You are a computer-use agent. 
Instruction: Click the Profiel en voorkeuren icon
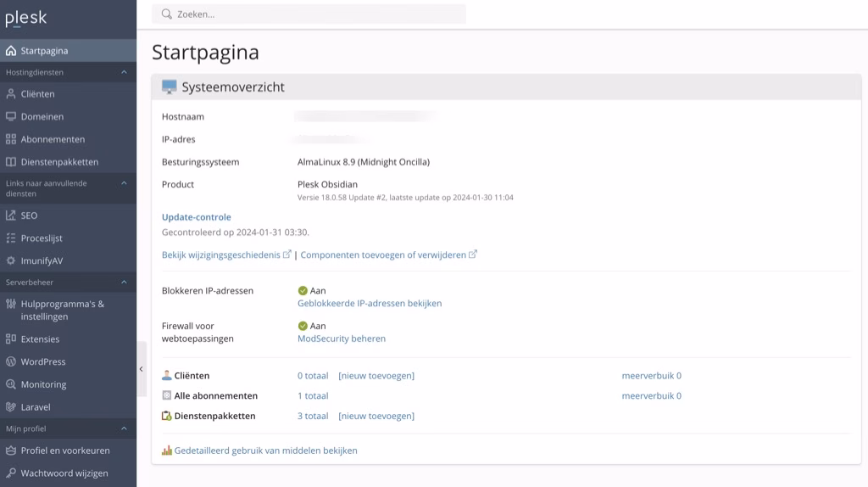[11, 451]
